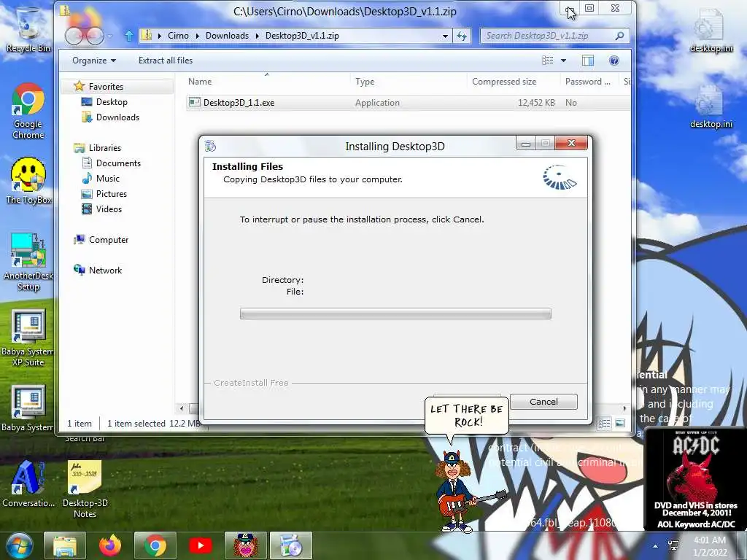Select the Desktop3D_1.1.exe file row
747x560 pixels.
408,102
